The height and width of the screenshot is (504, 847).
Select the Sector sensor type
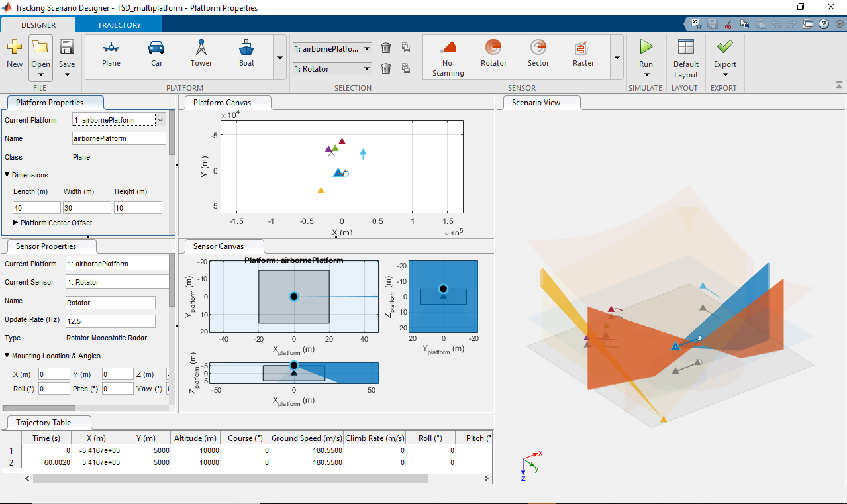click(538, 53)
